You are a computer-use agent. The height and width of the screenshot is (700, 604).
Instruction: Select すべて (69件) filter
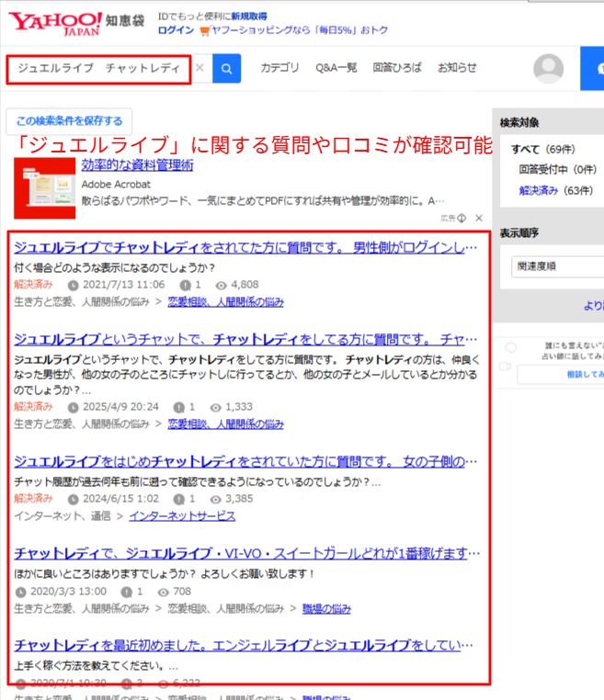pos(542,149)
